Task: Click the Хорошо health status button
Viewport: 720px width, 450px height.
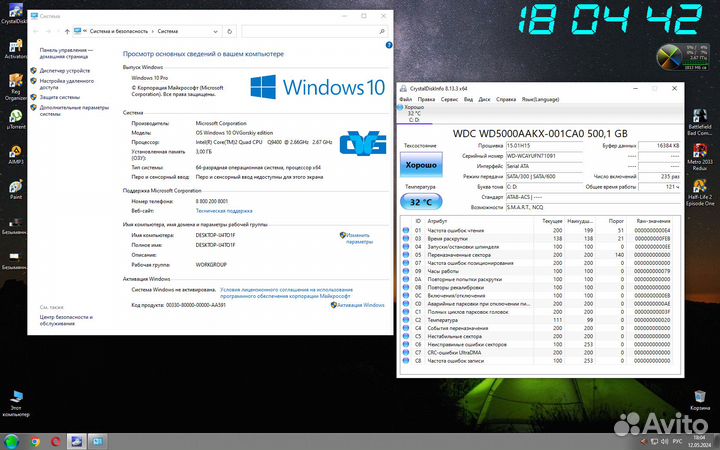Action: click(421, 165)
